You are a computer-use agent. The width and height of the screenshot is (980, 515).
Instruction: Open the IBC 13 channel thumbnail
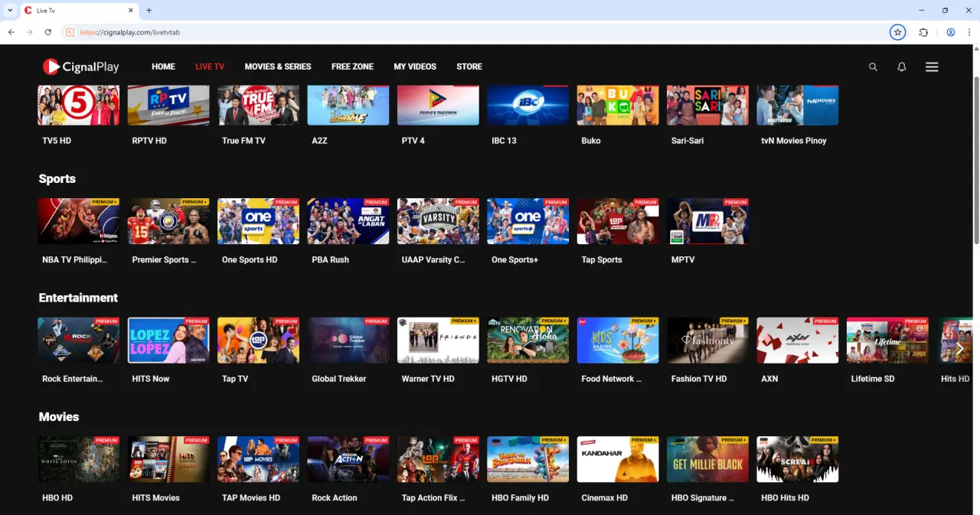(528, 105)
